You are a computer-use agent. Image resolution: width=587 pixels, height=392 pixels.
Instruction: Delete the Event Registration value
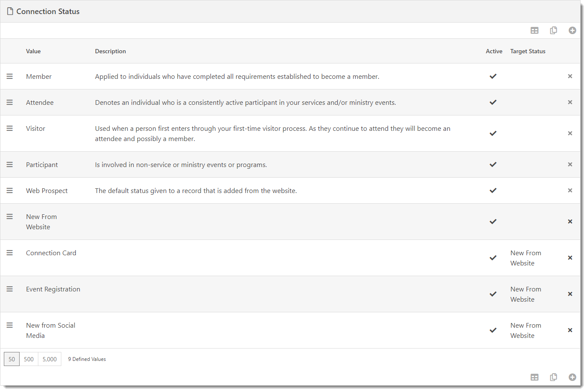[570, 294]
